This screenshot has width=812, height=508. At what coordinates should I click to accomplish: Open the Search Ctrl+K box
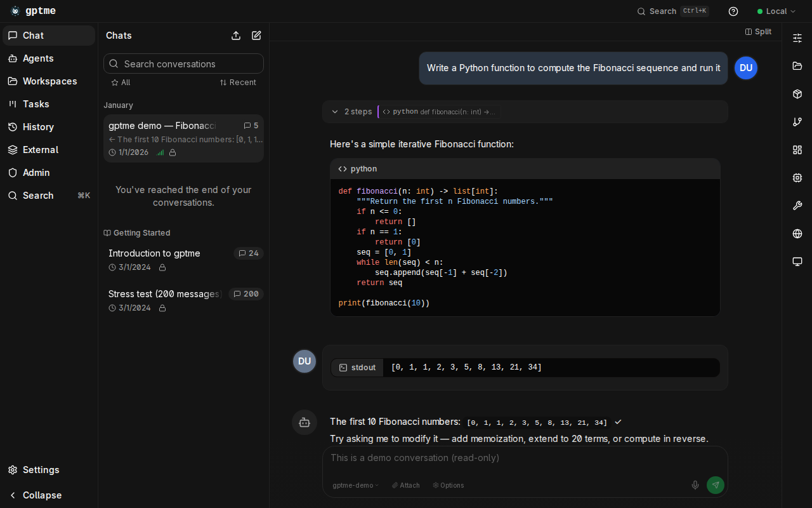click(673, 11)
